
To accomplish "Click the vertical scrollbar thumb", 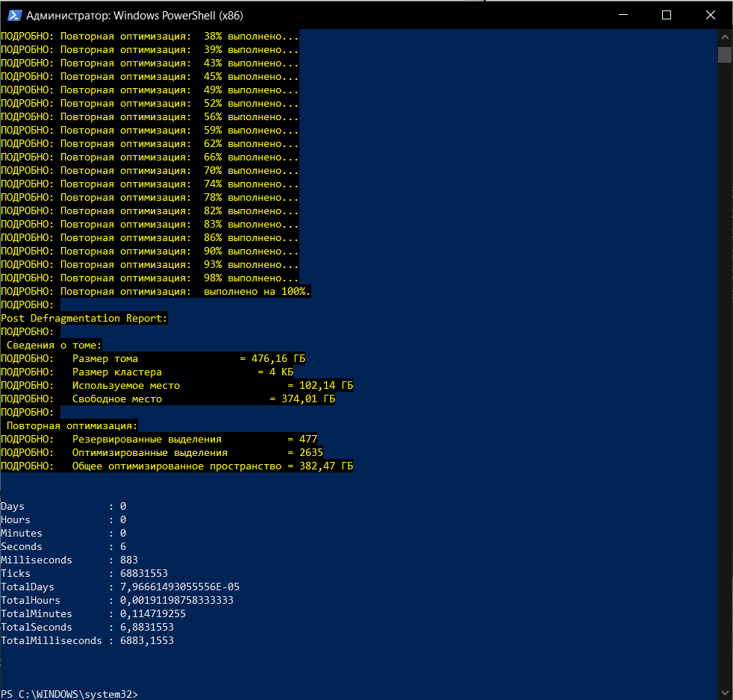I will [725, 54].
